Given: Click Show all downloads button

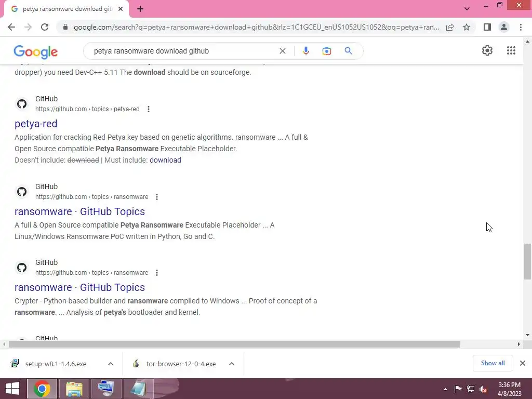Looking at the screenshot, I should (493, 363).
